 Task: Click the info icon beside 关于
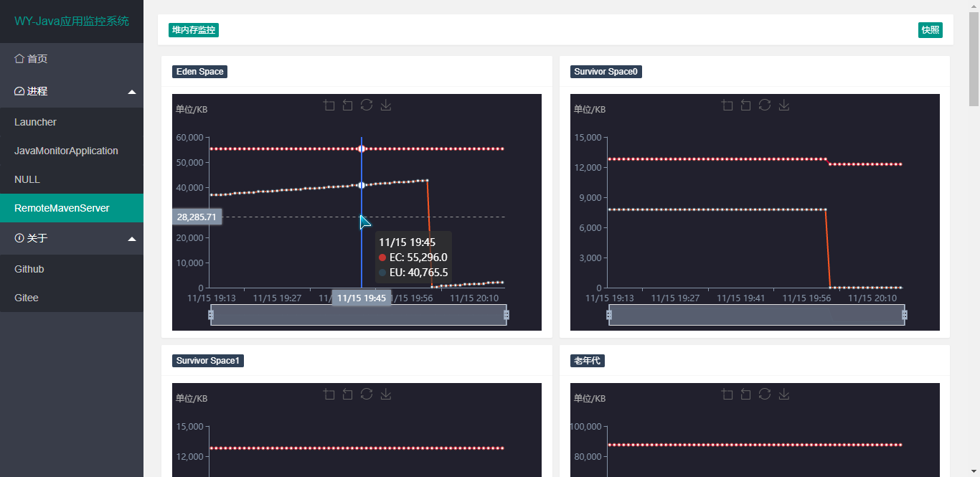(19, 238)
